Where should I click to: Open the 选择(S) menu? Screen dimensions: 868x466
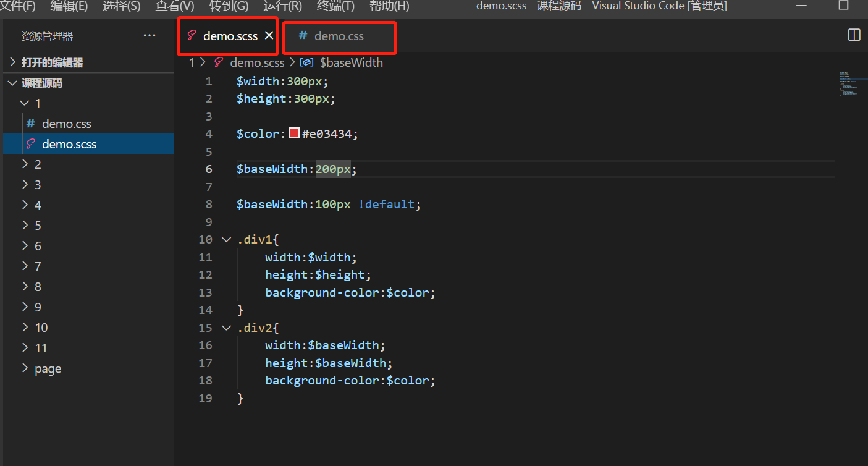coord(122,6)
